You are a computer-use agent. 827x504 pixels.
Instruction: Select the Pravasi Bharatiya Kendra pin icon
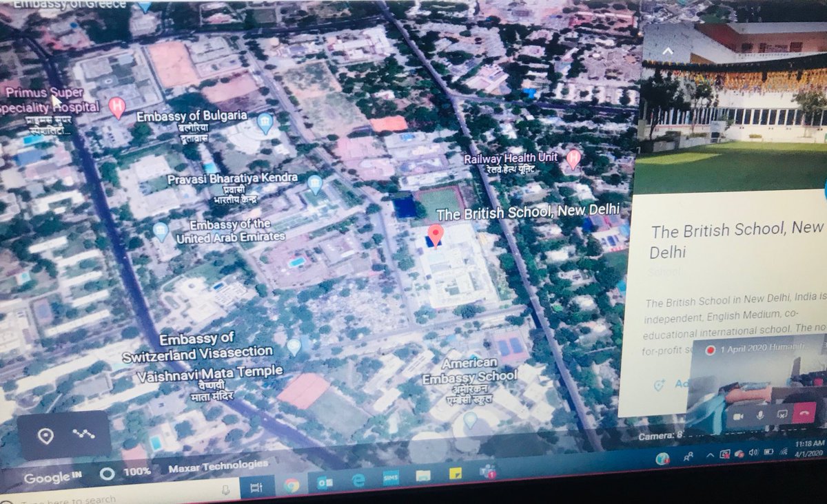[315, 184]
